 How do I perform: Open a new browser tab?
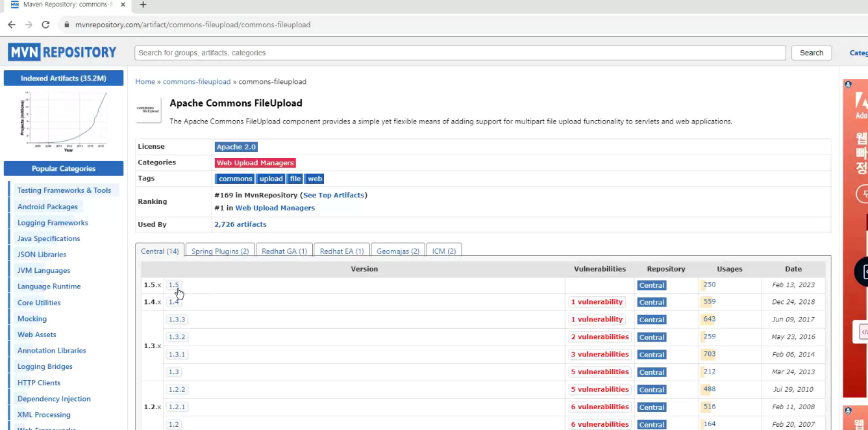[143, 5]
